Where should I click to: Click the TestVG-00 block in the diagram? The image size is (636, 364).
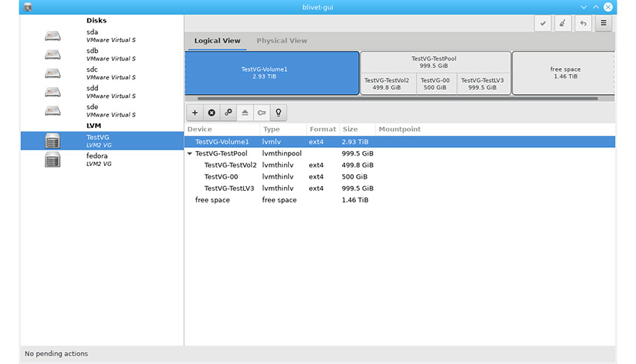tap(435, 84)
